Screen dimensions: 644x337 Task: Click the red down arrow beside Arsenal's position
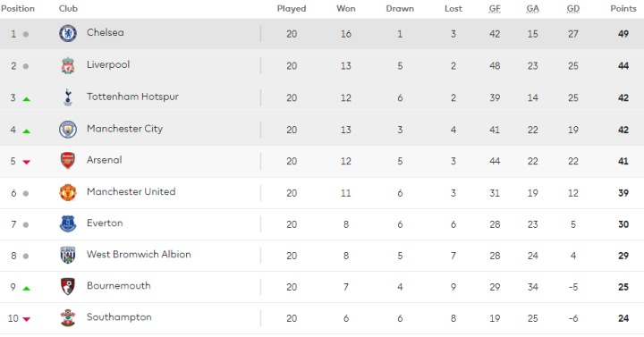coord(26,162)
